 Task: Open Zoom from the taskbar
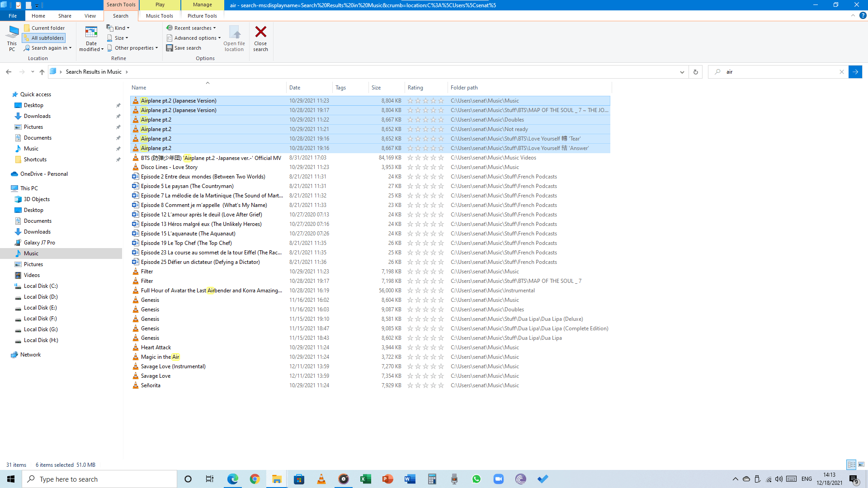(499, 479)
